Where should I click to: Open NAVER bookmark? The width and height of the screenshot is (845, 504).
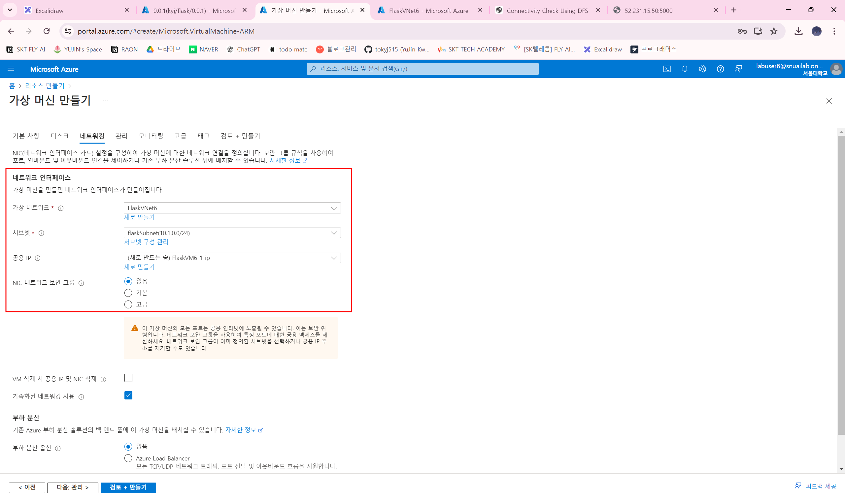pyautogui.click(x=204, y=49)
